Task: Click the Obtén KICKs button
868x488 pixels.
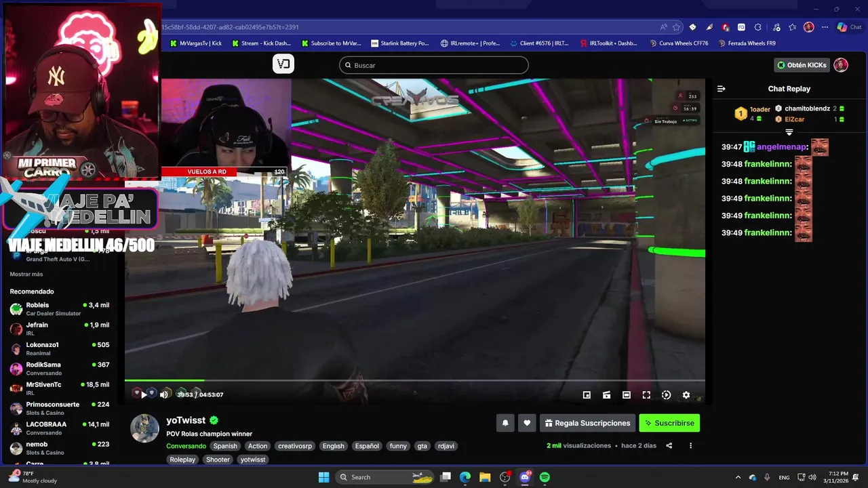Action: (x=802, y=65)
